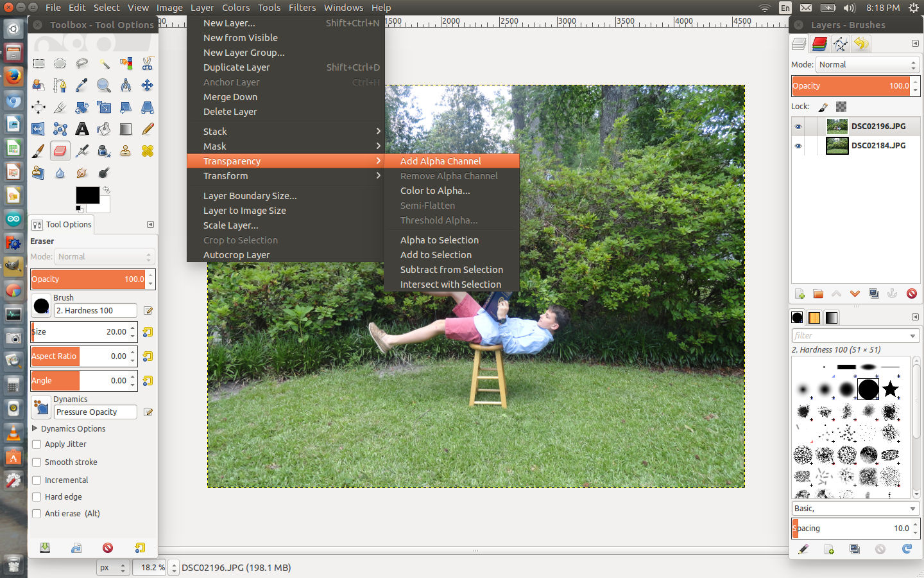
Task: Enable the Incremental checkbox
Action: pyautogui.click(x=37, y=480)
